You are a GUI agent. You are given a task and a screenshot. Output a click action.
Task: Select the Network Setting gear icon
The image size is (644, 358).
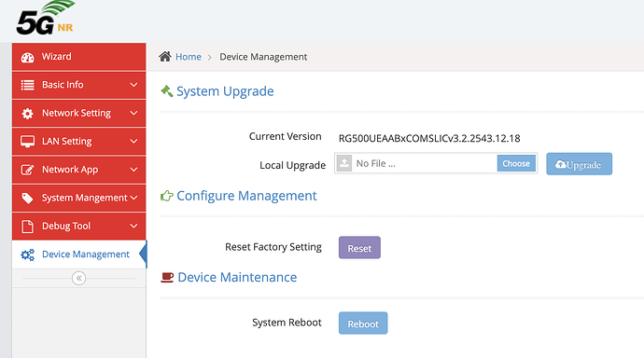tap(27, 113)
